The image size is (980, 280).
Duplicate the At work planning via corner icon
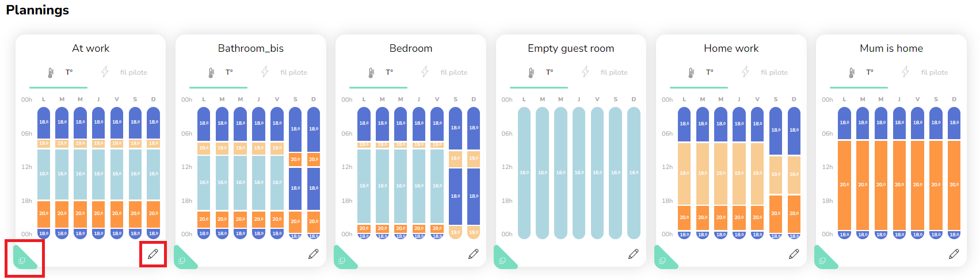pyautogui.click(x=22, y=260)
